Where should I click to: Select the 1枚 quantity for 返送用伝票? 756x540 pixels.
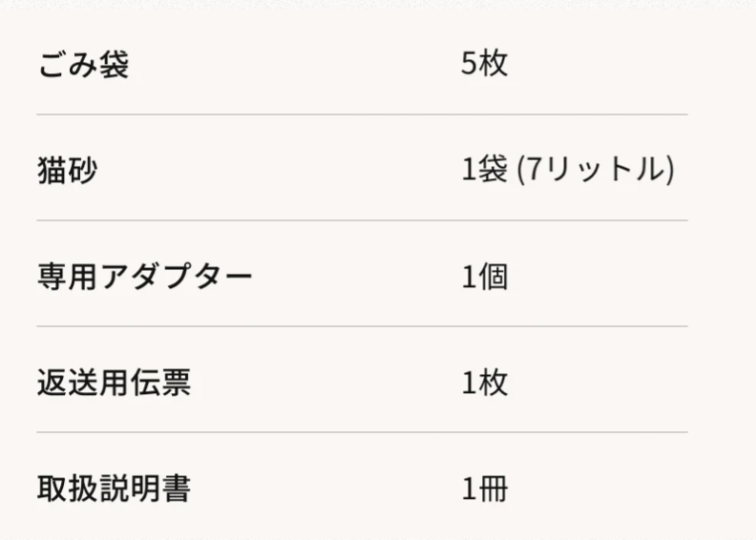point(484,383)
